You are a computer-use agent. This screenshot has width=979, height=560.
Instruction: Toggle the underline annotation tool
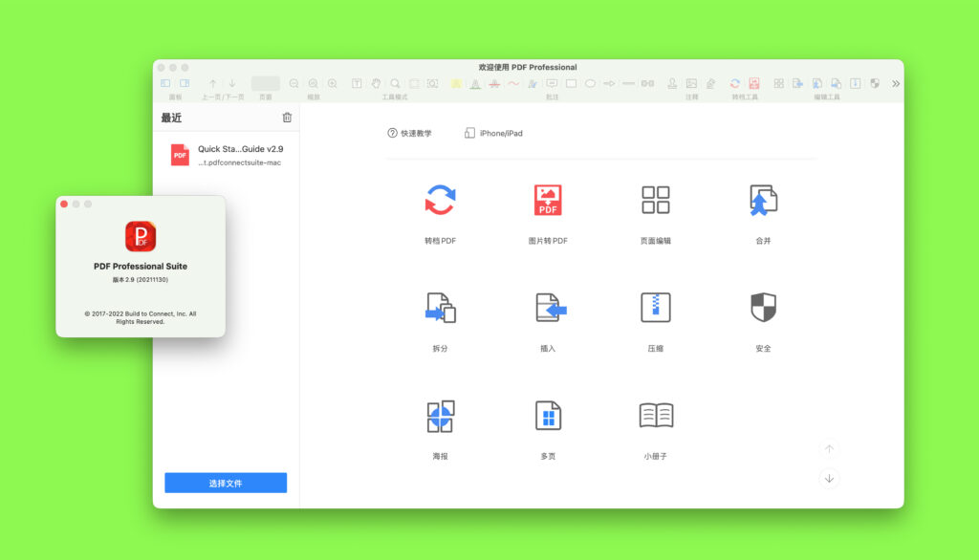[x=475, y=84]
